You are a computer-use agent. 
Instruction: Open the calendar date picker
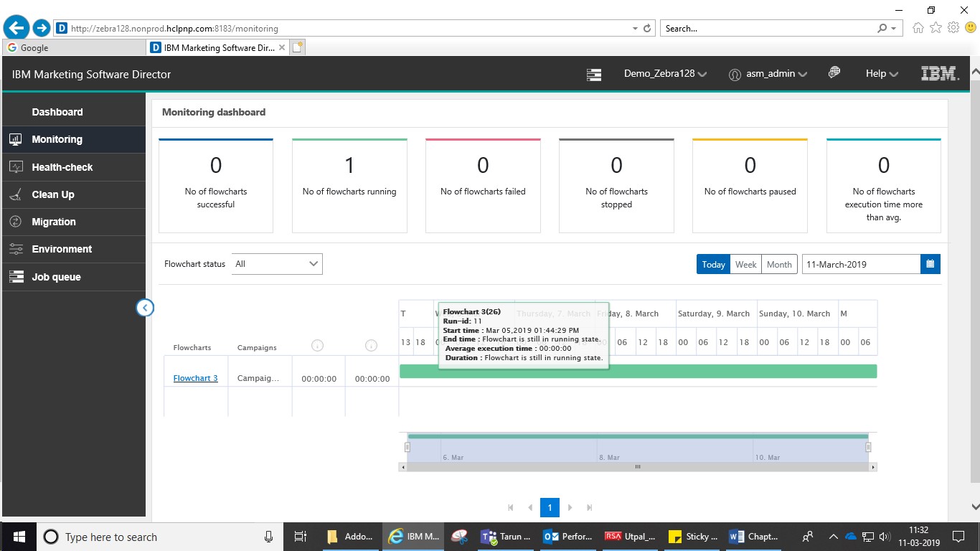(930, 264)
